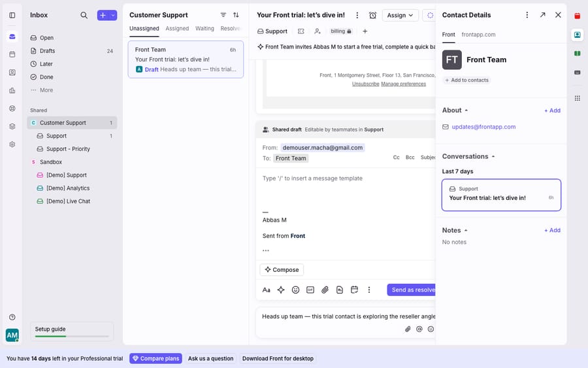This screenshot has width=588, height=368.
Task: Open [Demo] Analytics inbox
Action: (x=72, y=188)
